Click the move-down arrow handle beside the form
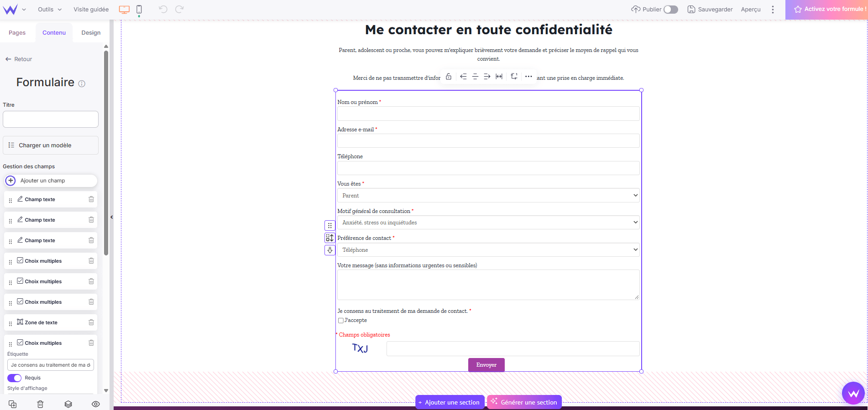The height and width of the screenshot is (410, 868). point(330,250)
